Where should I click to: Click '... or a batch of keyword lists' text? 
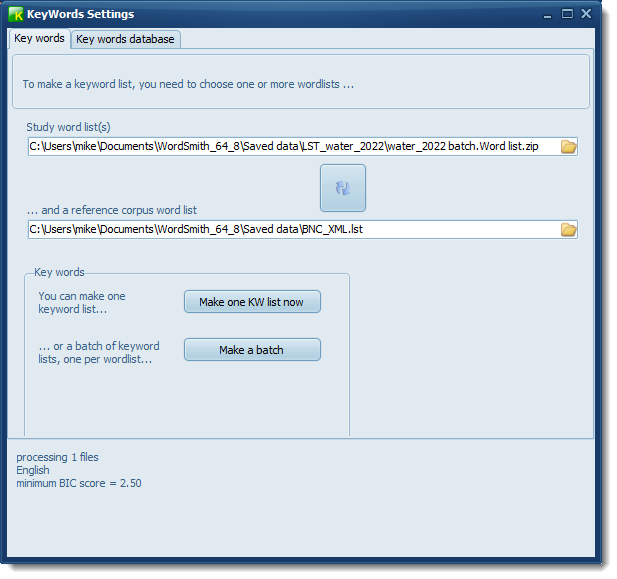(x=99, y=353)
